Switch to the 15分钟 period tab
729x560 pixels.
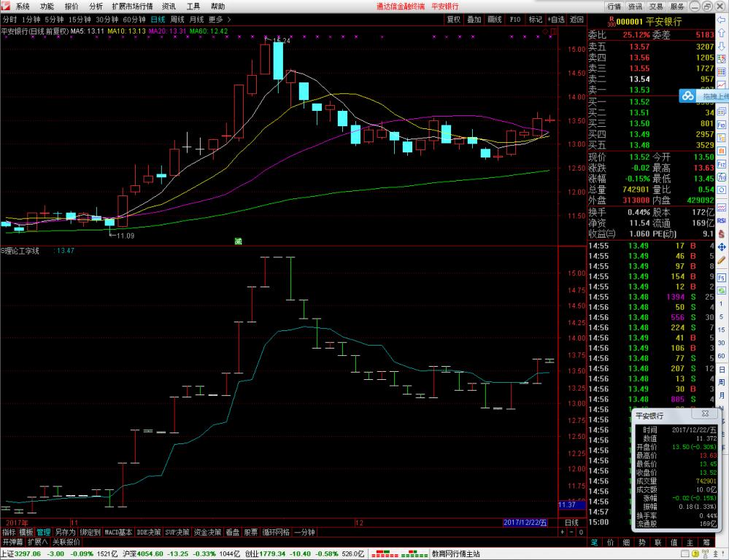(80, 20)
